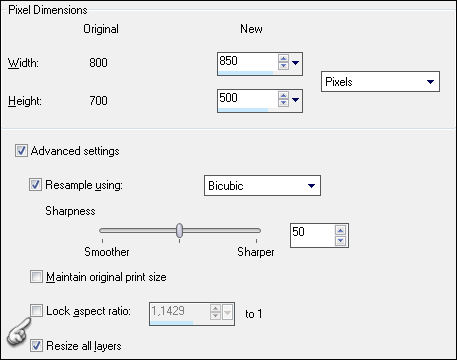457x360 pixels.
Task: Uncheck Resize all layers
Action: 36,345
